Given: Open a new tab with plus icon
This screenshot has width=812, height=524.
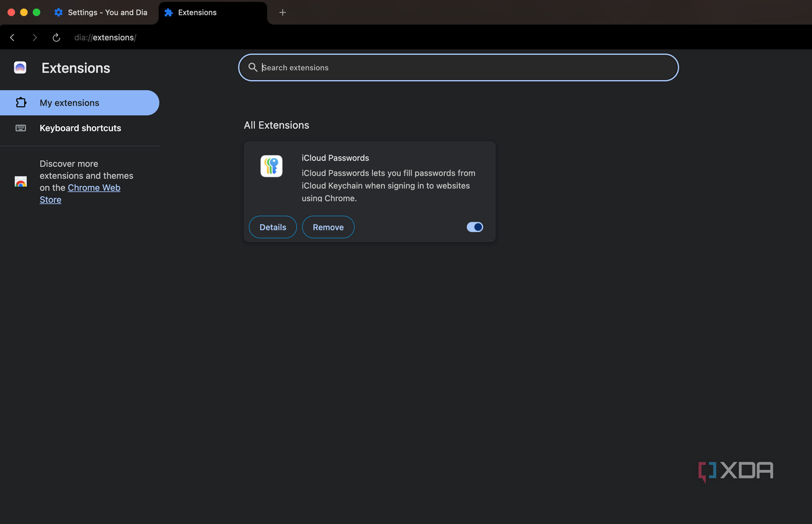Looking at the screenshot, I should [x=282, y=12].
